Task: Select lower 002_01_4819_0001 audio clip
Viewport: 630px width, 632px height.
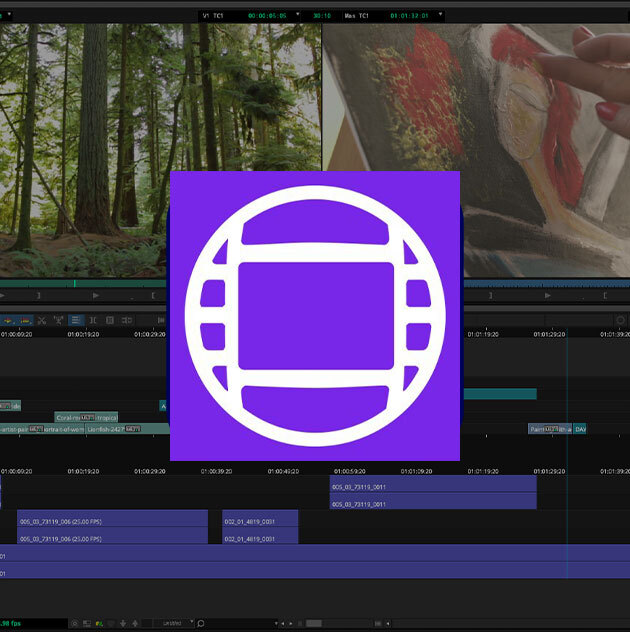Action: pyautogui.click(x=260, y=536)
